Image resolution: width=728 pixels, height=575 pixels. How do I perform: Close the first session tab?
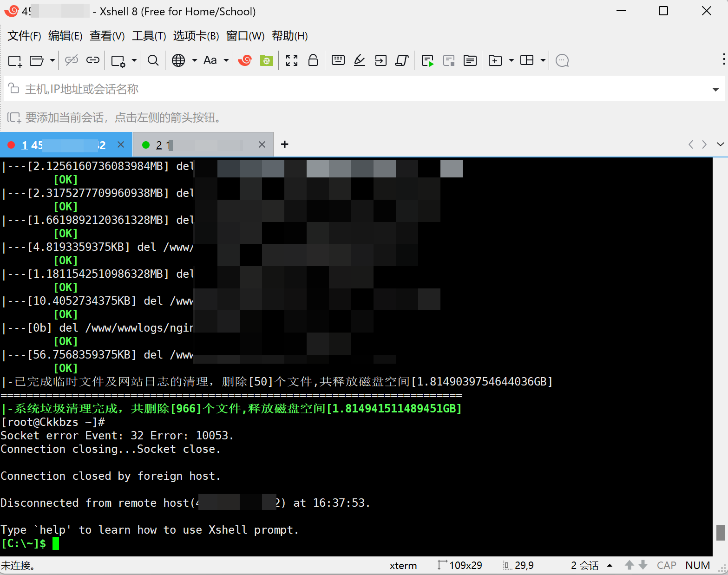click(121, 144)
